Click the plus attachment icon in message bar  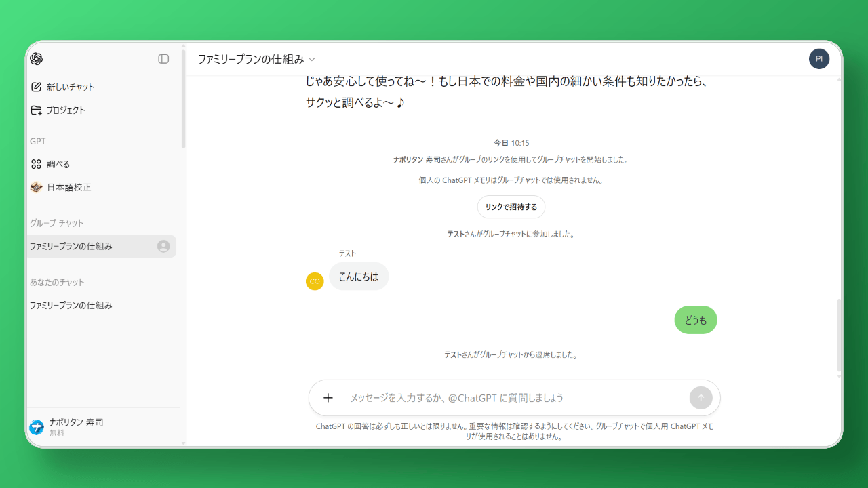click(328, 398)
